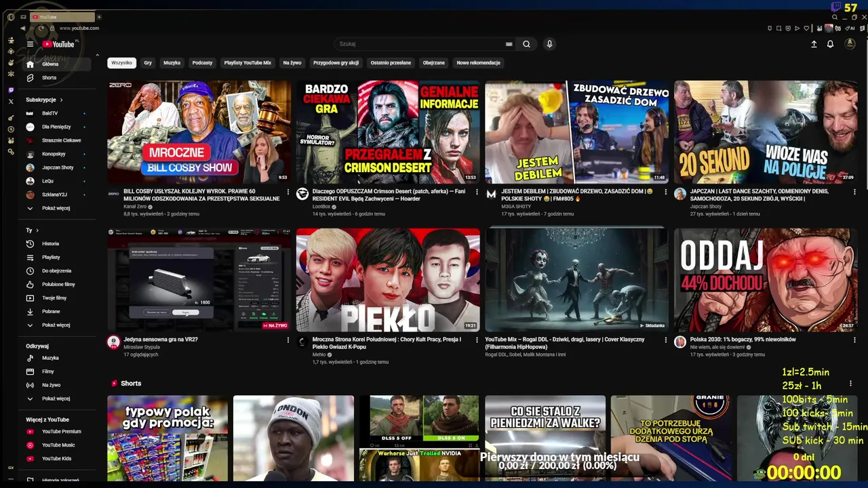Open Polubione filmy liked videos

tap(57, 285)
